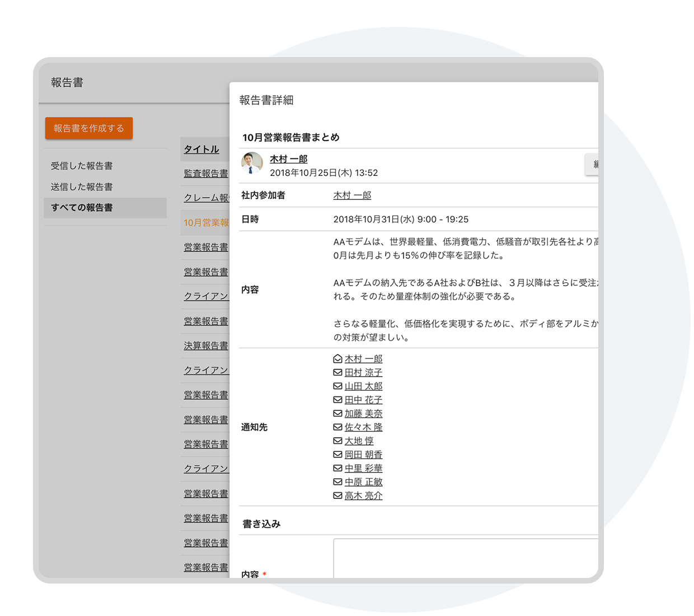Click the 報告書を作成する button

click(88, 128)
